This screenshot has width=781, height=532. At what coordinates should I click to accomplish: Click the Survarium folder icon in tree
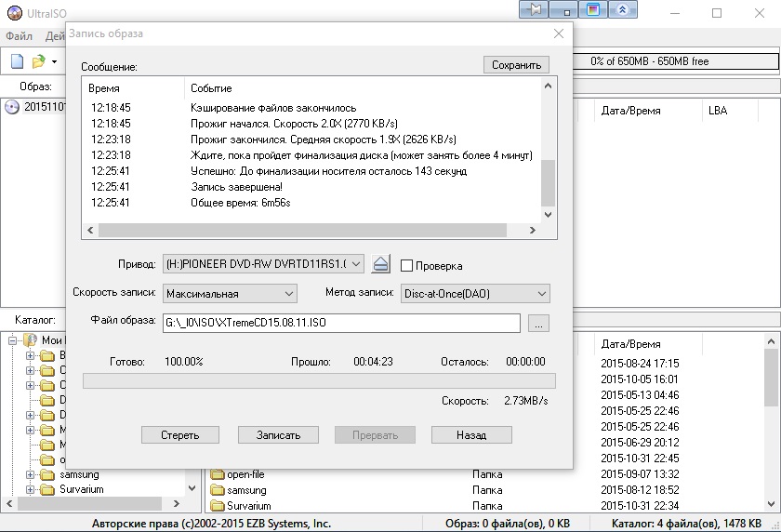pyautogui.click(x=46, y=489)
